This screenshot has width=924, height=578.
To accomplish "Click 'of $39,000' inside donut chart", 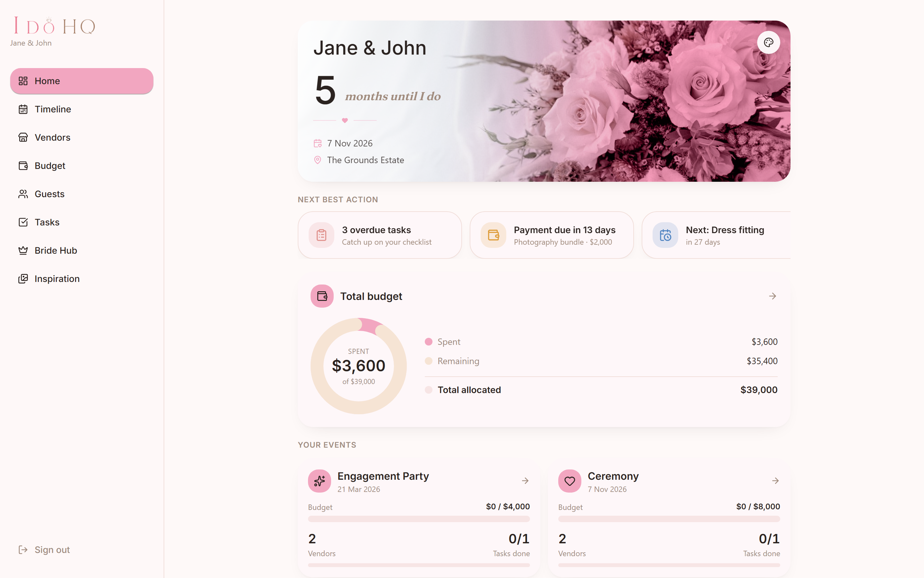I will click(358, 381).
